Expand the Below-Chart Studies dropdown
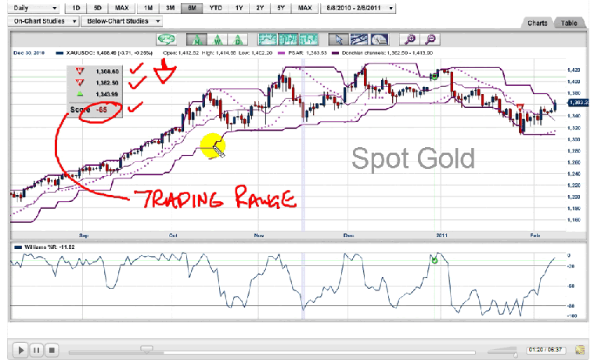 pyautogui.click(x=122, y=21)
